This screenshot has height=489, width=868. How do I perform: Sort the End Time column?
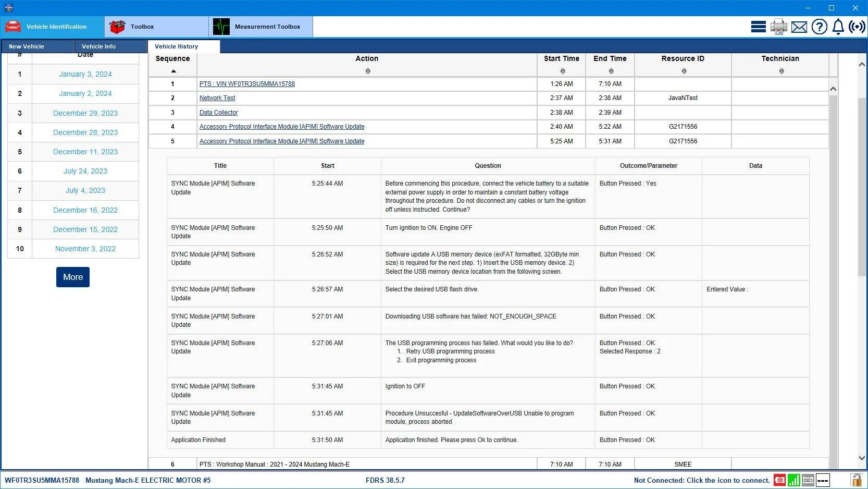tap(611, 71)
